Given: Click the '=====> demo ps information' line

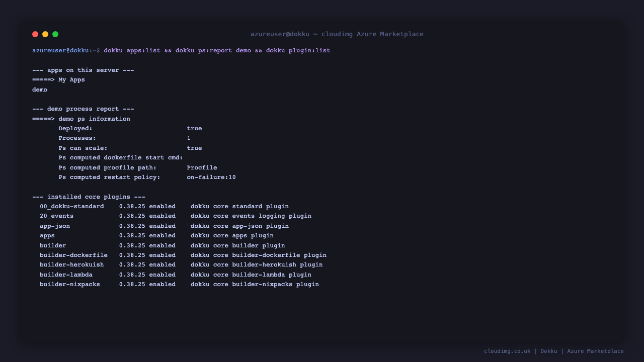Looking at the screenshot, I should point(81,119).
